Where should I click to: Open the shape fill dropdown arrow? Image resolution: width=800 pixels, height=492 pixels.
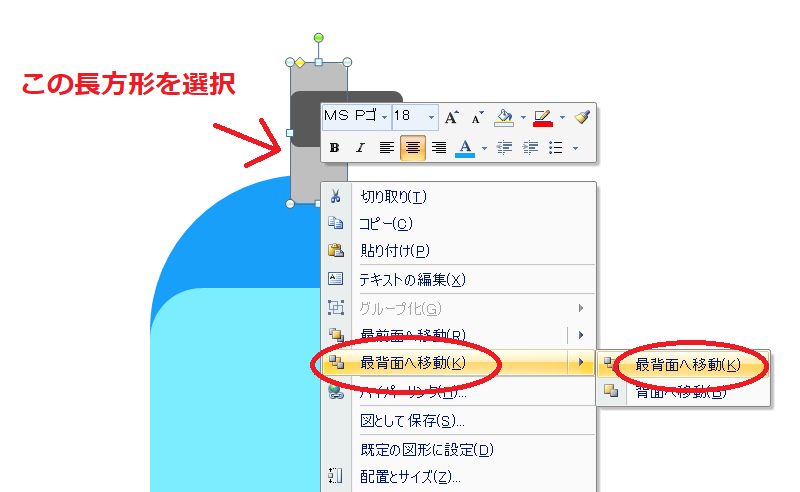523,118
